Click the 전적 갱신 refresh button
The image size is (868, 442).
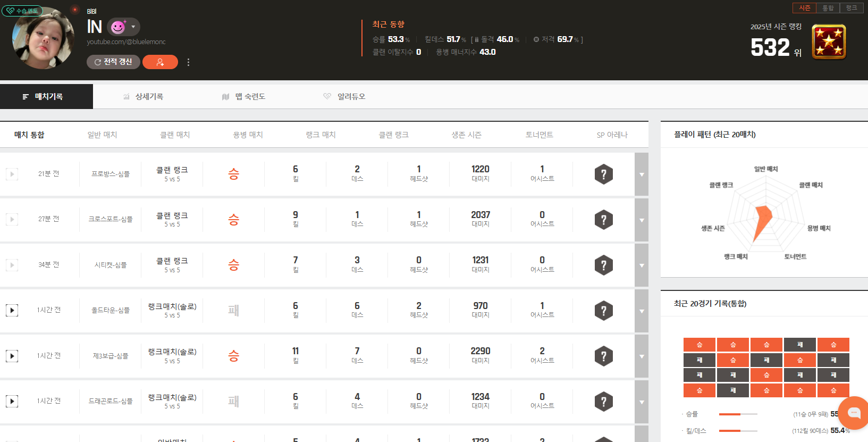pyautogui.click(x=113, y=62)
